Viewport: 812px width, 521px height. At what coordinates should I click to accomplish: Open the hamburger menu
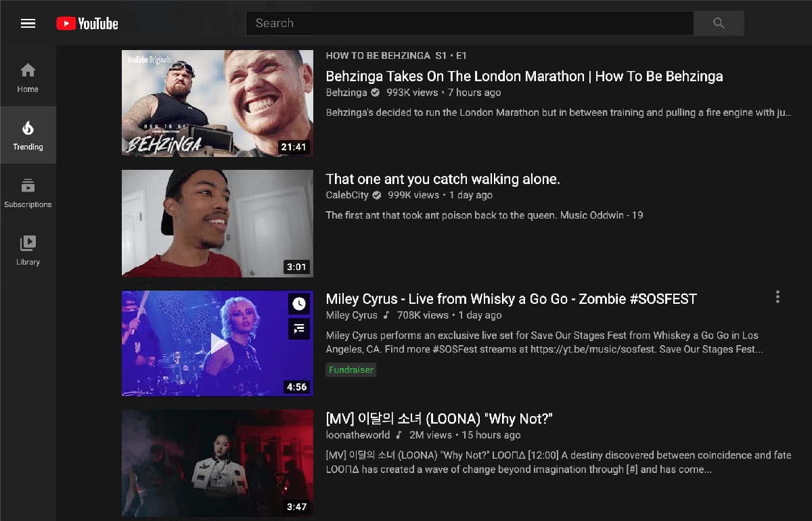(x=28, y=22)
